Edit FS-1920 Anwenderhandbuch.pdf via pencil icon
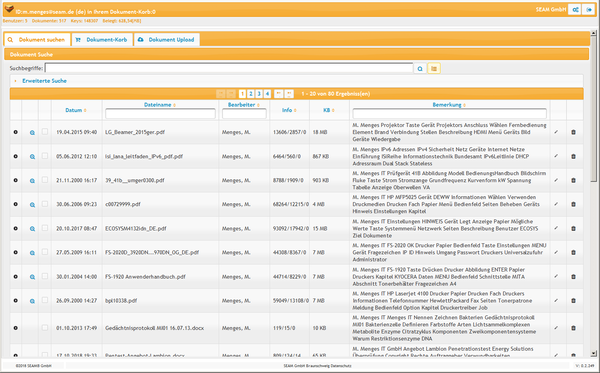Viewport: 600px width, 373px height. point(556,277)
